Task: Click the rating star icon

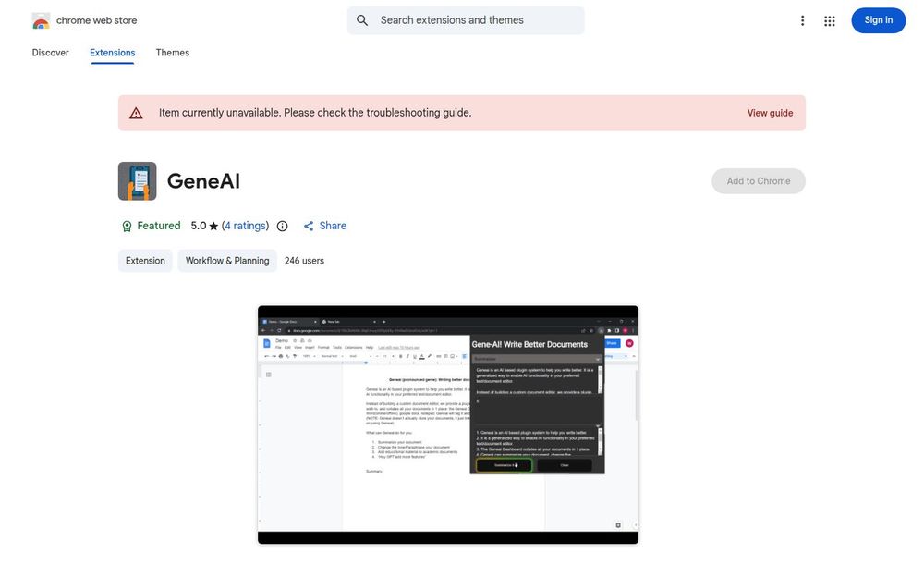Action: click(213, 226)
